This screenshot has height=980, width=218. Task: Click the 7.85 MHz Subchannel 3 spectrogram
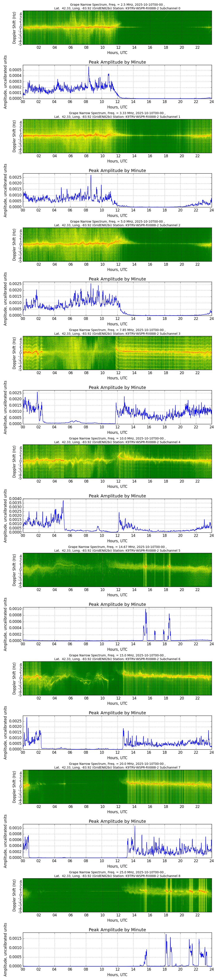click(x=117, y=353)
